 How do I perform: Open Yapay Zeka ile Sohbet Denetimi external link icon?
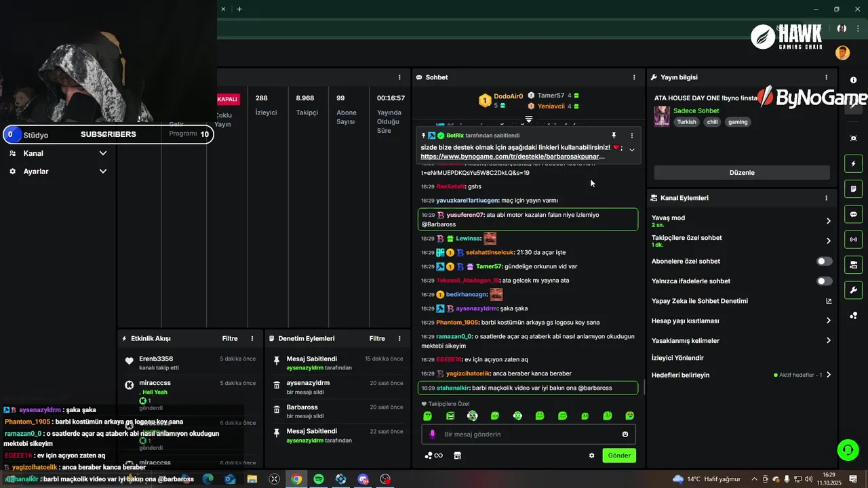point(829,301)
